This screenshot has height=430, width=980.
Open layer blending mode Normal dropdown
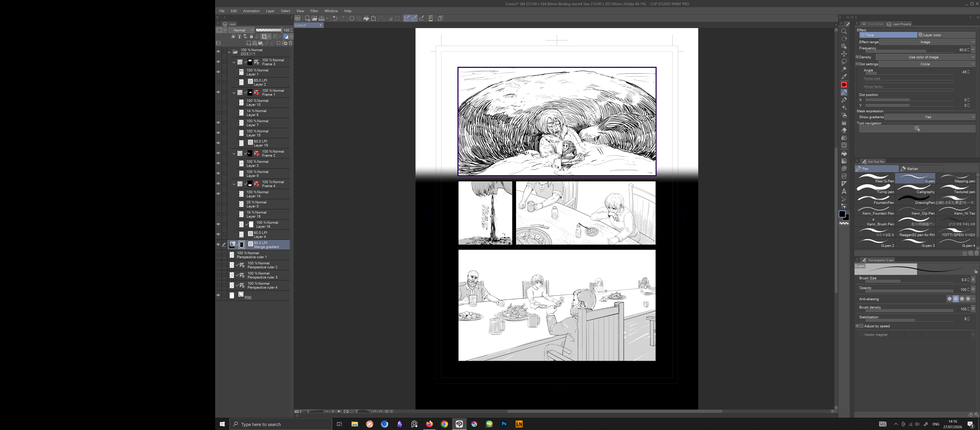coord(241,30)
